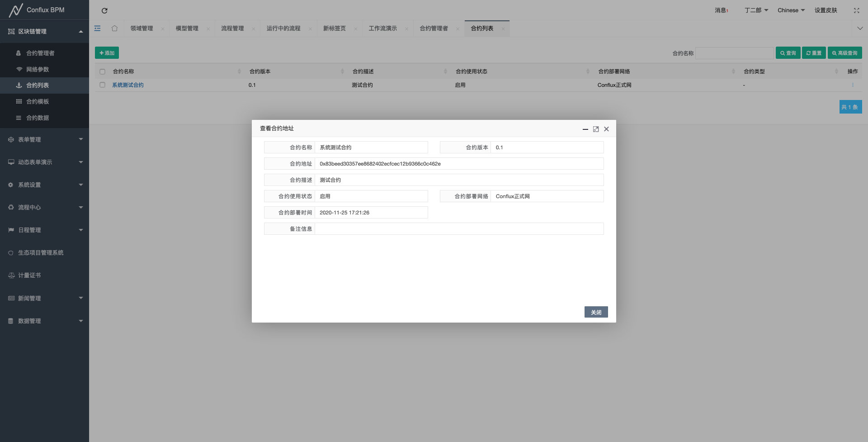Image resolution: width=868 pixels, height=442 pixels.
Task: Sort by 合约名称 column arrows
Action: (x=239, y=71)
